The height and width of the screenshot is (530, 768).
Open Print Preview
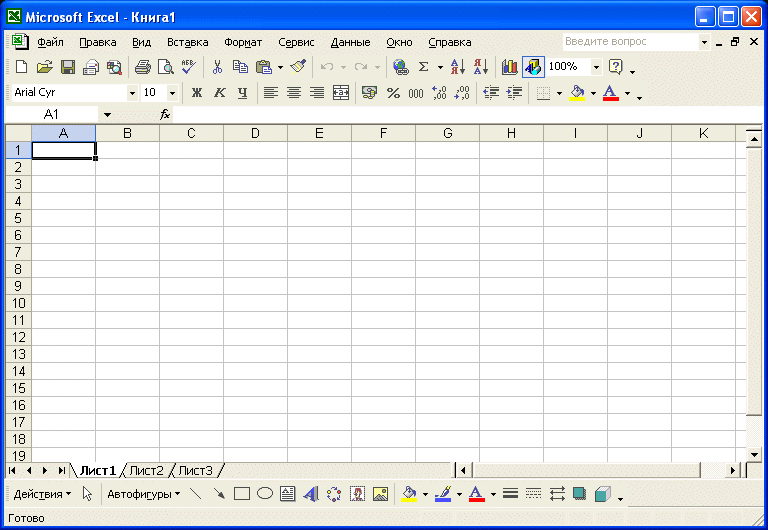(166, 67)
